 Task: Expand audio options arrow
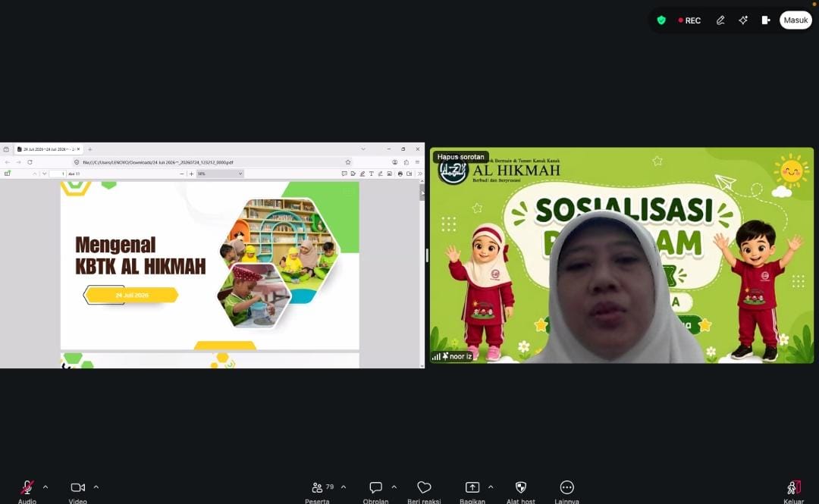45,487
